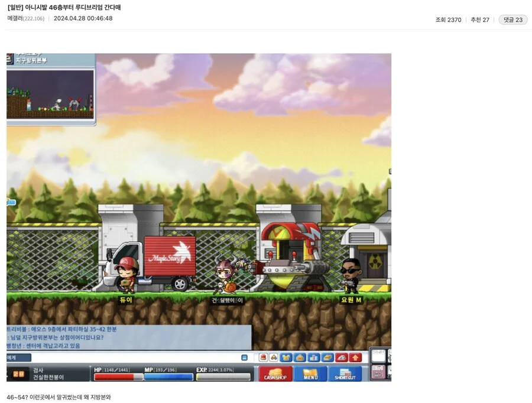
Task: Click the chat line asking about 지구방위본부
Action: 56,337
